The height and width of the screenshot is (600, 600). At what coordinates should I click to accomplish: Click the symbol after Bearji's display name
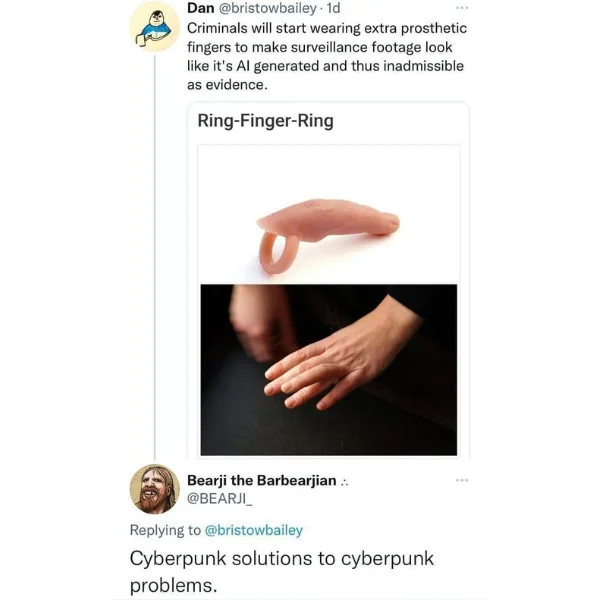344,481
